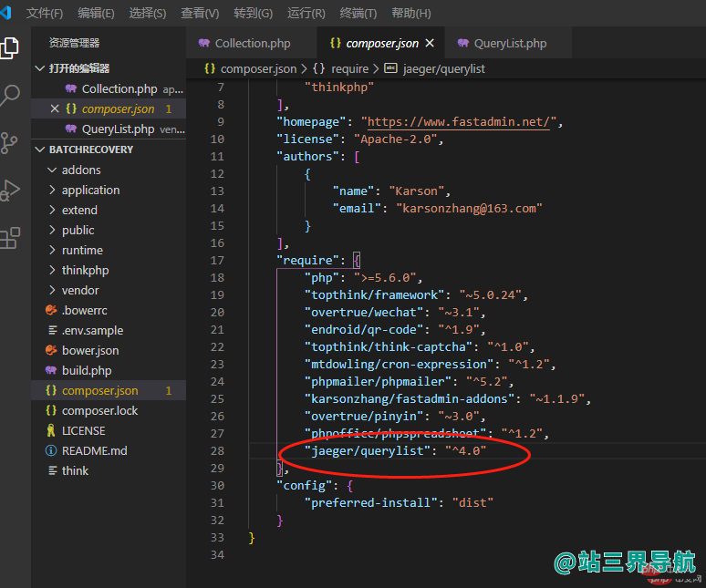Open the Extensions view
This screenshot has width=706, height=588.
pyautogui.click(x=9, y=238)
